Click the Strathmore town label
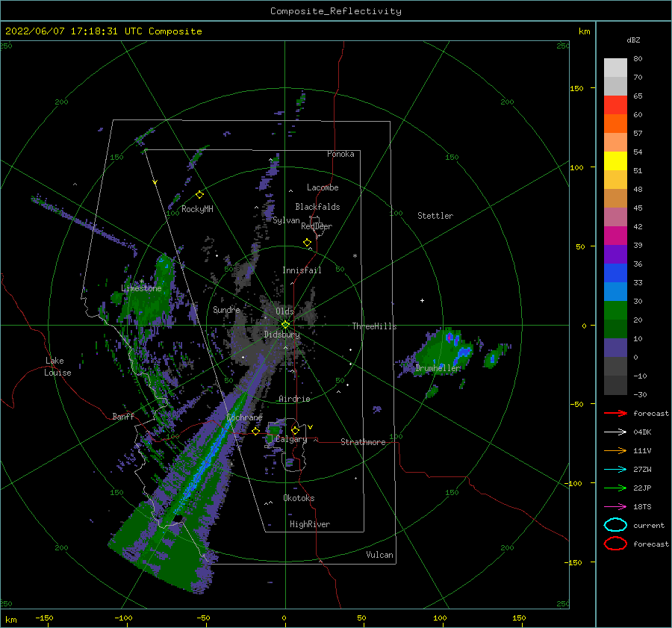 click(x=363, y=442)
